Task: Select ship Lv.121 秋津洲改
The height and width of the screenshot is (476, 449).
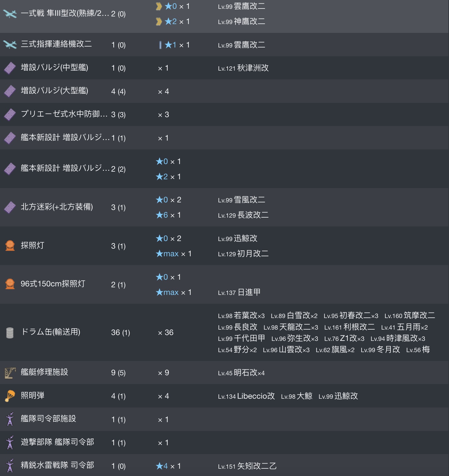Action: [243, 68]
